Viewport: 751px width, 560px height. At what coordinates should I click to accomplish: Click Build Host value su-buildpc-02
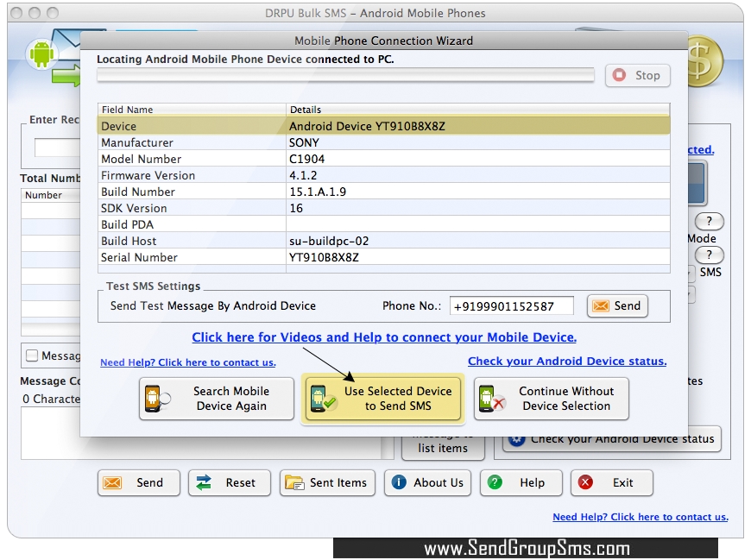tap(329, 242)
